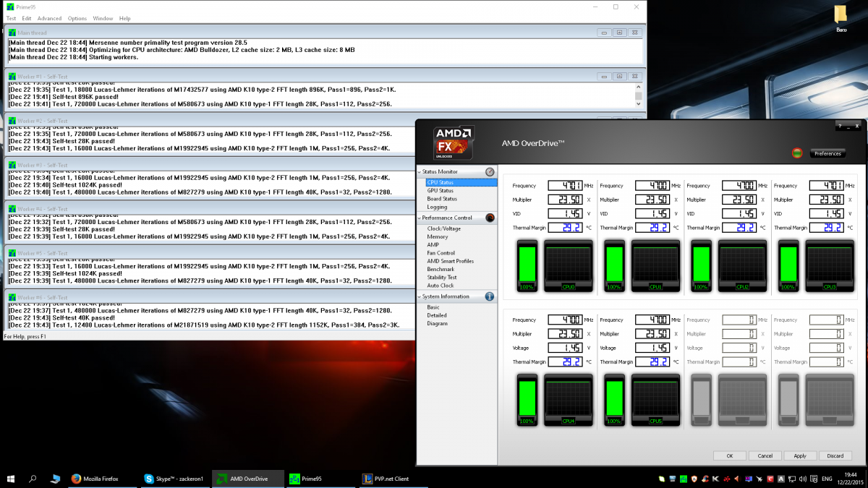Collapse the Performance Control section
Screen dimensions: 868x488
[420, 218]
